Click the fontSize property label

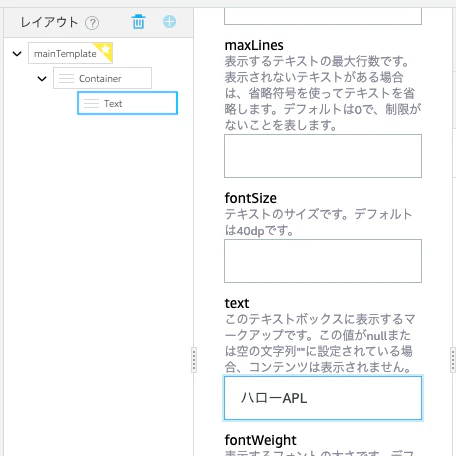pyautogui.click(x=251, y=198)
